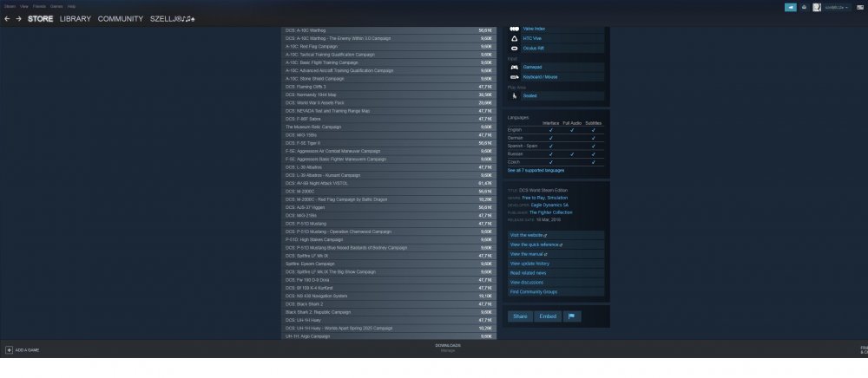Open the blue announcements button in header
This screenshot has height=378, width=868.
pos(791,7)
